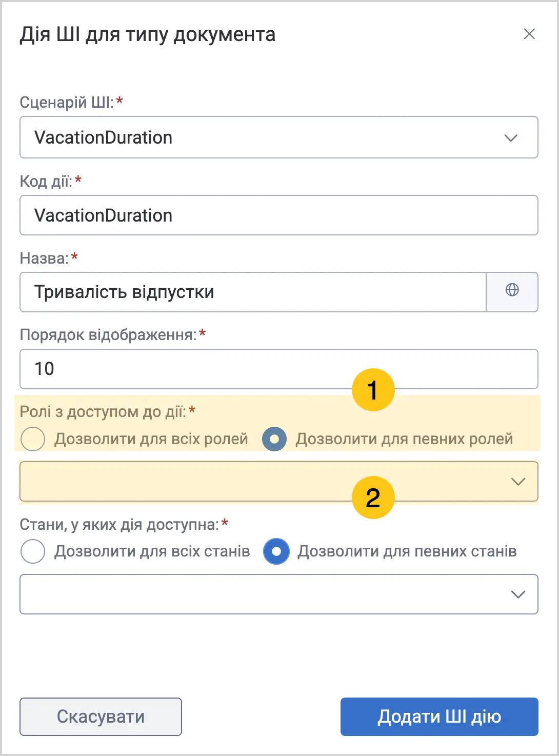Screen dimensions: 559x756
Task: Click the yellow annotation marker number 1
Action: [373, 390]
